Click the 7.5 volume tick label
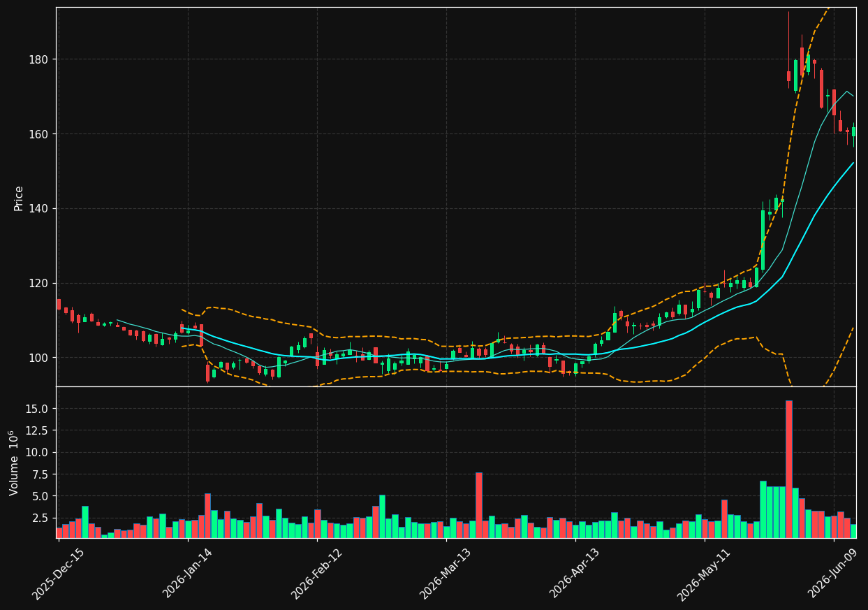This screenshot has height=610, width=868. tap(41, 474)
